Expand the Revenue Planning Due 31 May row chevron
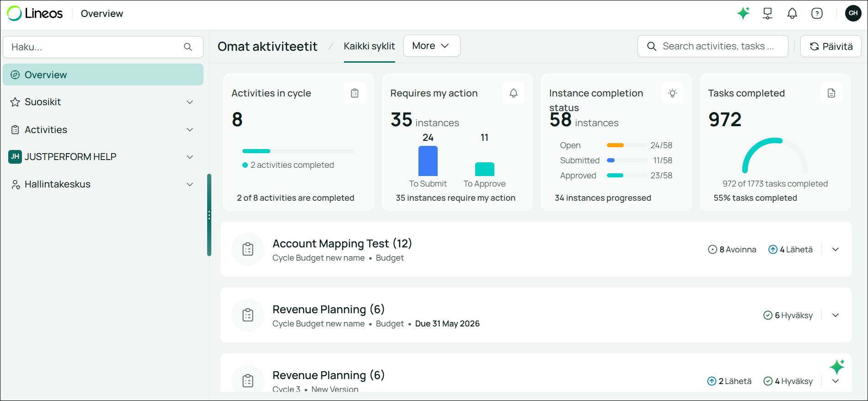 pyautogui.click(x=836, y=315)
